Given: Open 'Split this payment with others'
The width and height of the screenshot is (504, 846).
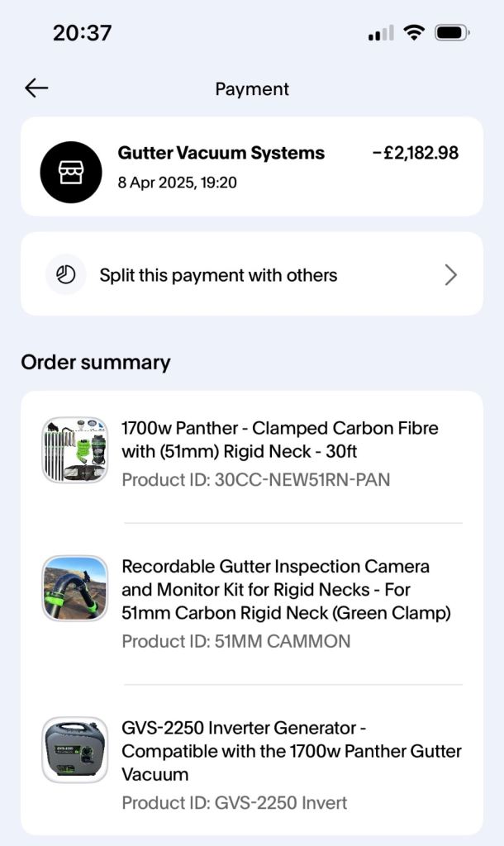Looking at the screenshot, I should click(x=218, y=275).
